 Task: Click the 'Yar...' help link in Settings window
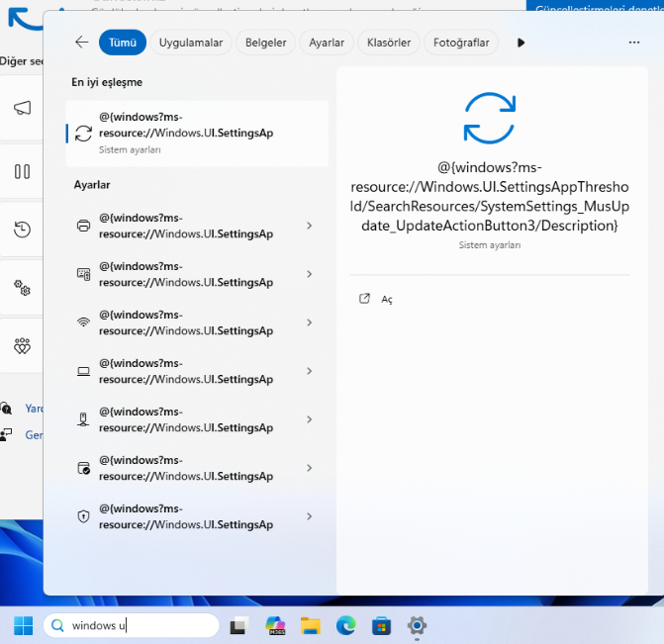point(34,409)
